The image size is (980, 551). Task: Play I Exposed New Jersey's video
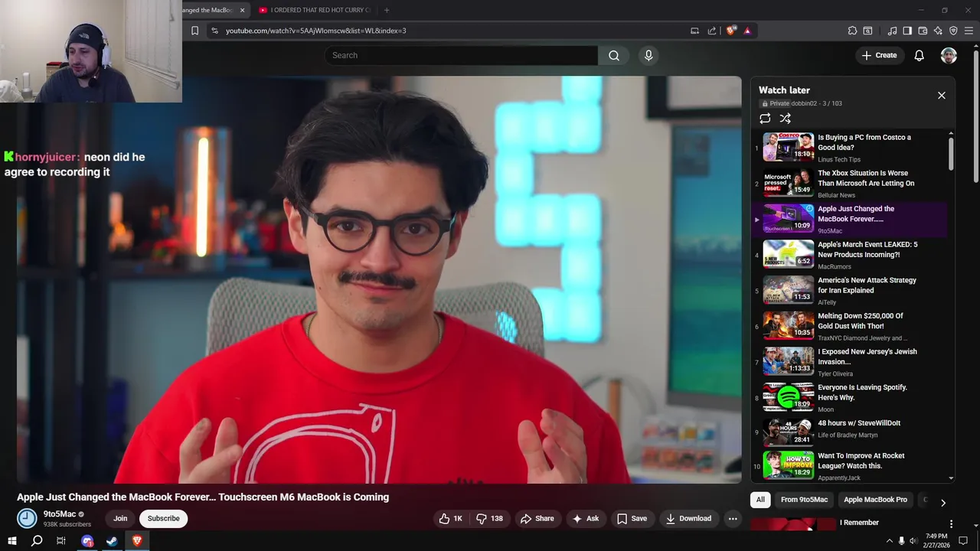click(850, 362)
